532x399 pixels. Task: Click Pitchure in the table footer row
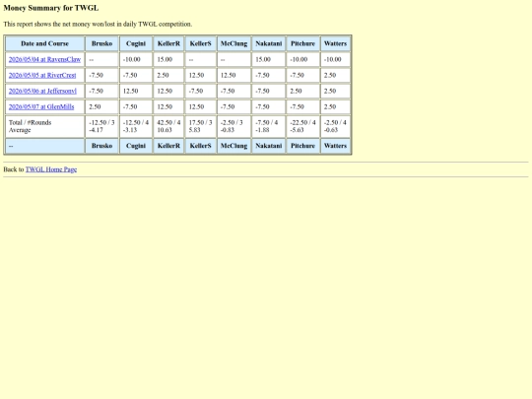coord(302,146)
